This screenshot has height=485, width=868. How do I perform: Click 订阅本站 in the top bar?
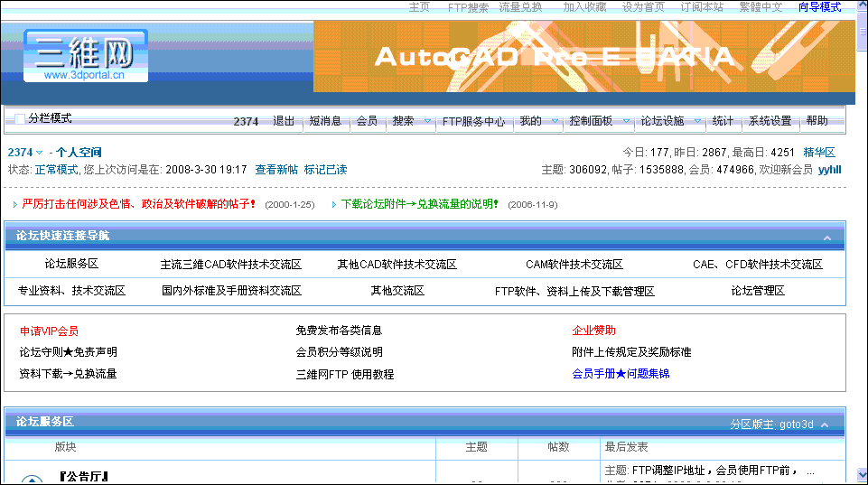[702, 7]
